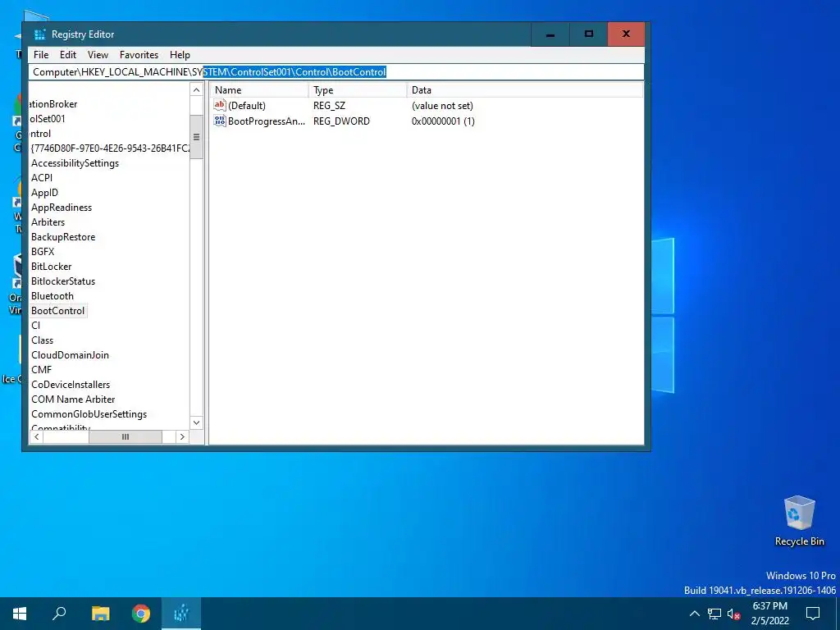Click the tree scroll right arrow

tap(182, 436)
